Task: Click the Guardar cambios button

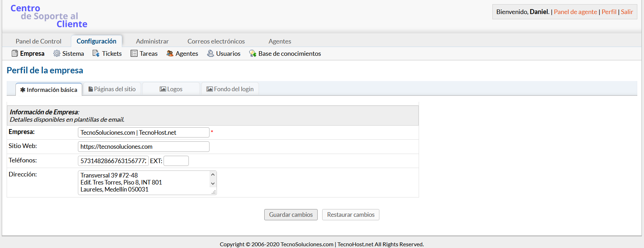Action: tap(291, 215)
